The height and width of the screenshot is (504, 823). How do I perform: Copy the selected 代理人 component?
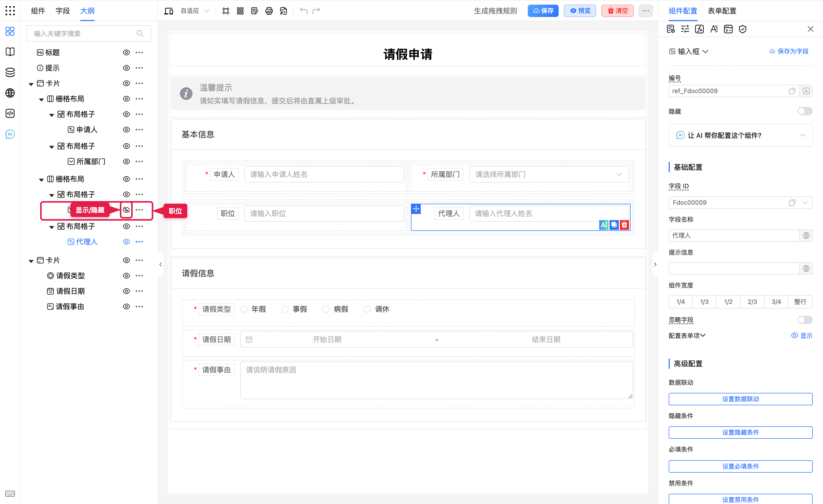click(x=614, y=225)
